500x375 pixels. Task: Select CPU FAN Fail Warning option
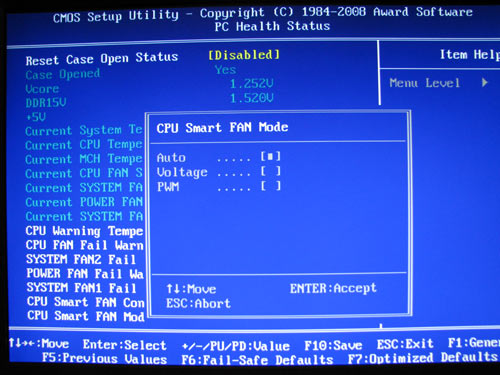coord(84,245)
